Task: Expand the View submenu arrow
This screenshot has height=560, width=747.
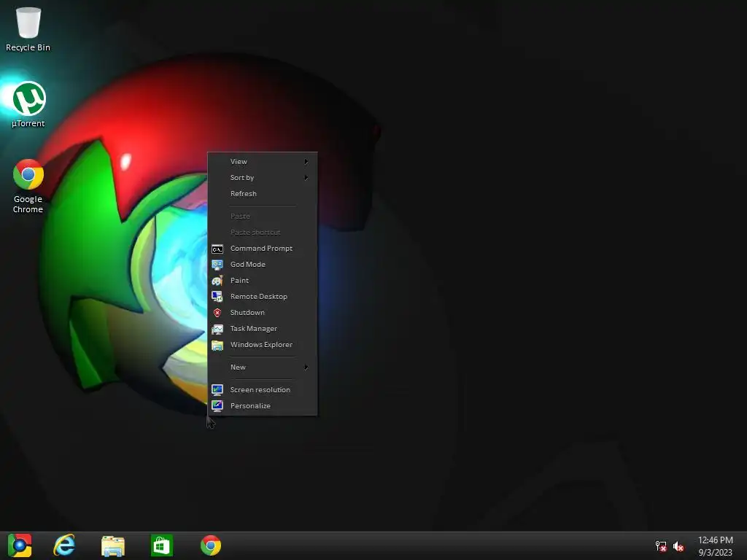Action: pyautogui.click(x=306, y=162)
